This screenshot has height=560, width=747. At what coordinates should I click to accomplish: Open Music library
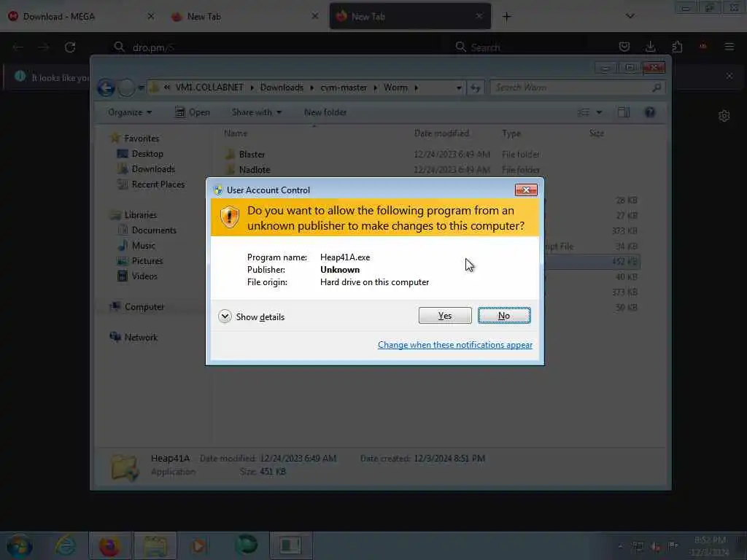[144, 245]
